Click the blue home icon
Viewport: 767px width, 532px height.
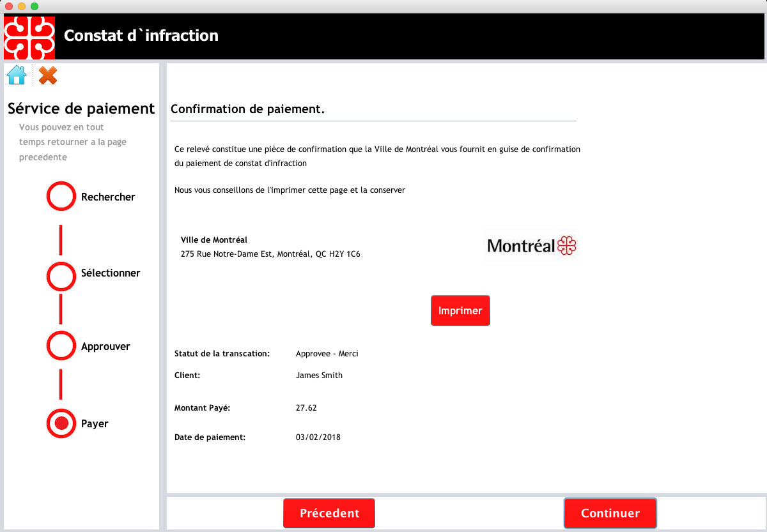click(17, 75)
